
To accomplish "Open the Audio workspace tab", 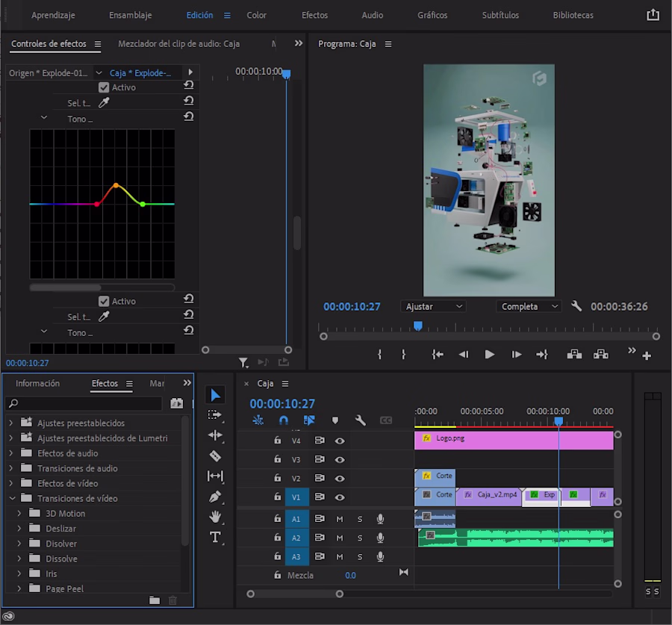I will [x=372, y=15].
